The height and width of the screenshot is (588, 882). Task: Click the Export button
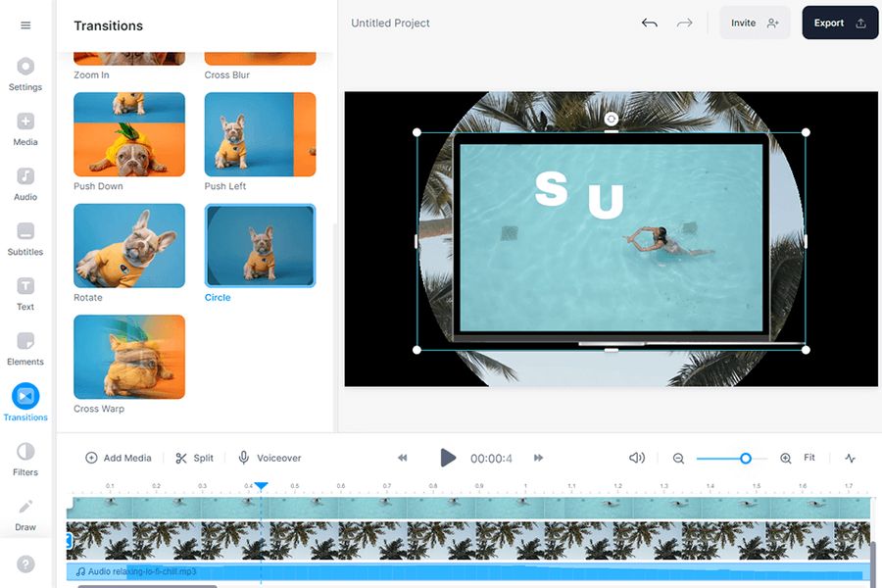pos(839,23)
